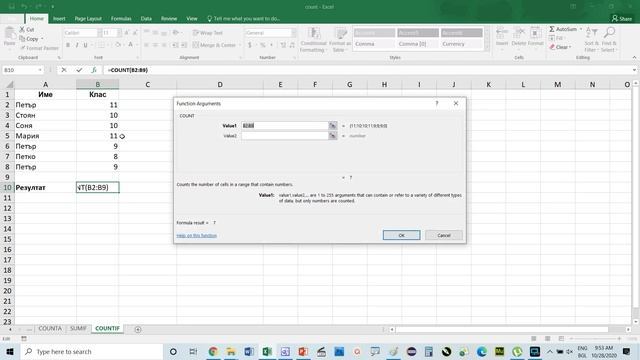The image size is (640, 360).
Task: Click the zoom slider in status bar
Action: click(x=595, y=339)
